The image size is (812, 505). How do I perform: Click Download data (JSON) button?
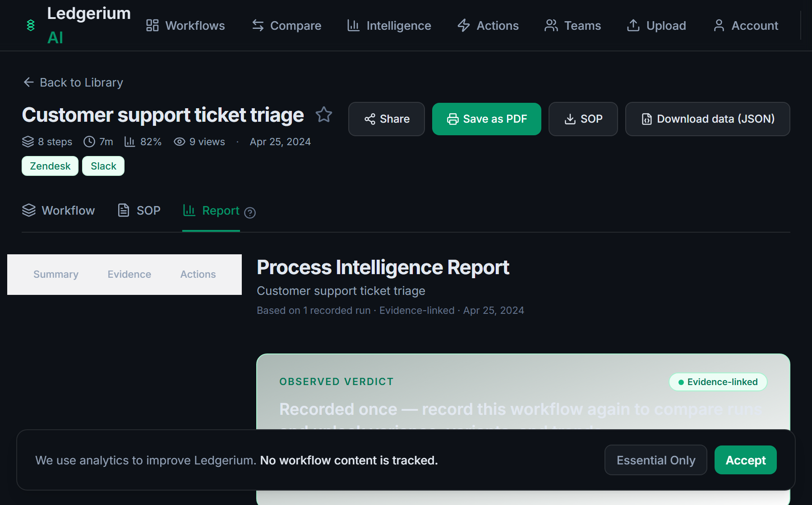tap(708, 119)
